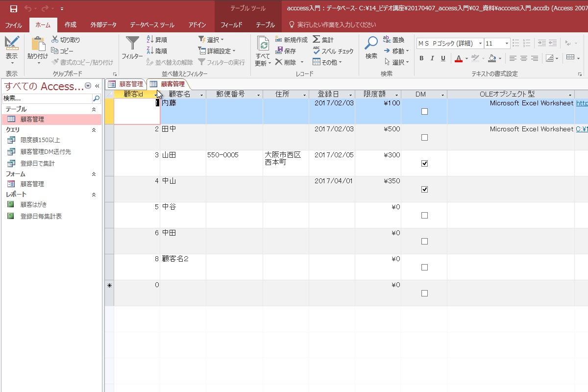Viewport: 588px width, 392px height.
Task: Create a new record with 新規作成
Action: click(x=292, y=40)
